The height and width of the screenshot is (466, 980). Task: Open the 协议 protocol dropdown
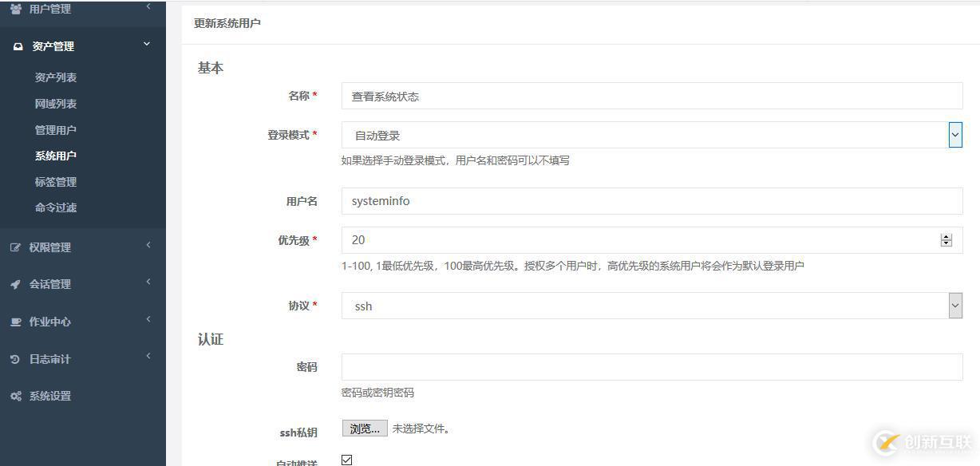tap(954, 306)
